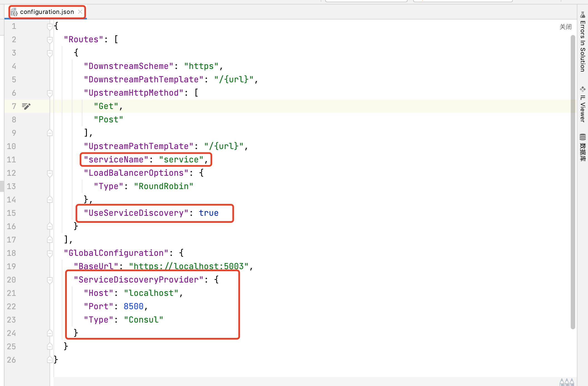This screenshot has height=386, width=588.
Task: Collapse the ServiceDiscoveryProvider fold on line 20
Action: (50, 280)
